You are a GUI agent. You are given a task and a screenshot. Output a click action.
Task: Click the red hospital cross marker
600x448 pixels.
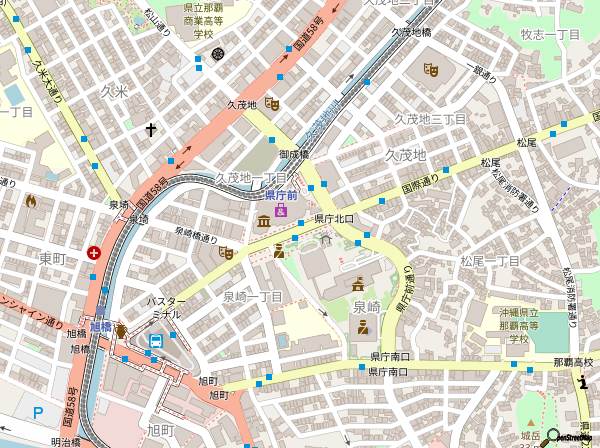point(94,253)
